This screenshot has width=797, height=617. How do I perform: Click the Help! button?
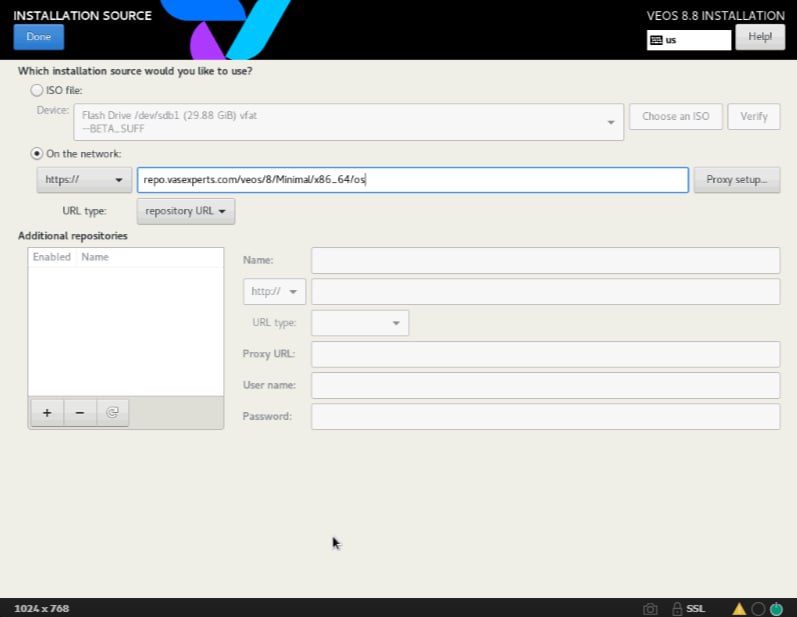[x=760, y=37]
